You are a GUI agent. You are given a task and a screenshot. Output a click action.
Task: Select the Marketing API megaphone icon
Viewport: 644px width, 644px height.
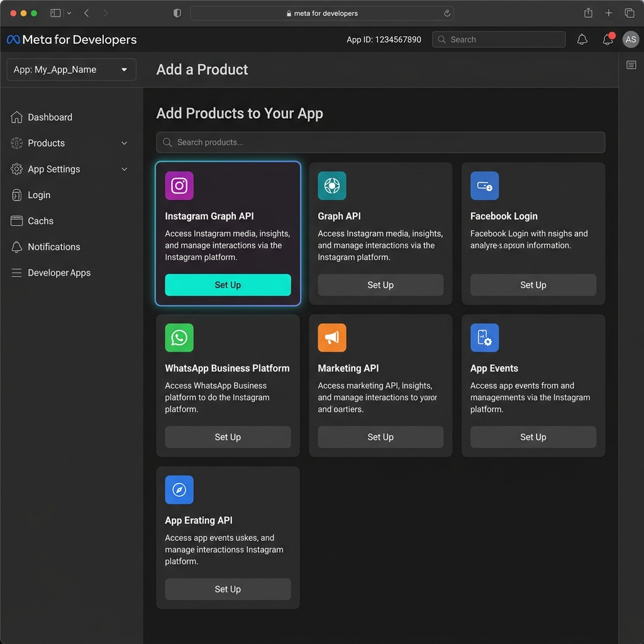332,338
